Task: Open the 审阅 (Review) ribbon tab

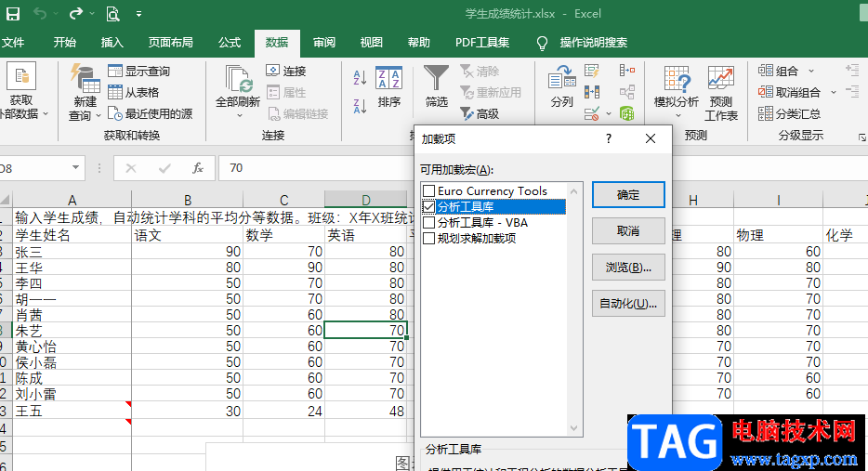Action: (x=324, y=43)
